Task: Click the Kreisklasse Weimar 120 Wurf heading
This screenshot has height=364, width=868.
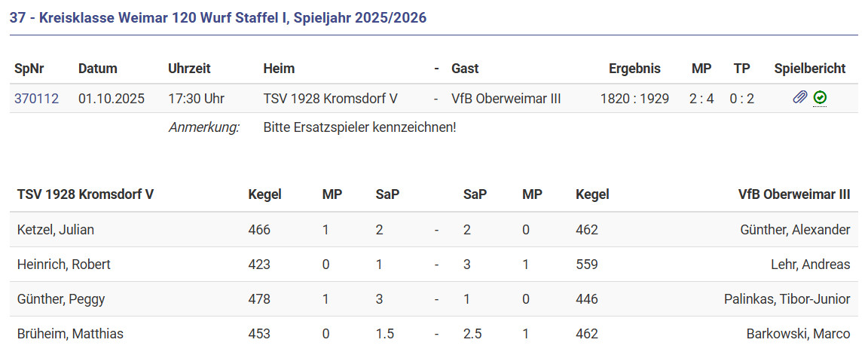Action: 218,17
